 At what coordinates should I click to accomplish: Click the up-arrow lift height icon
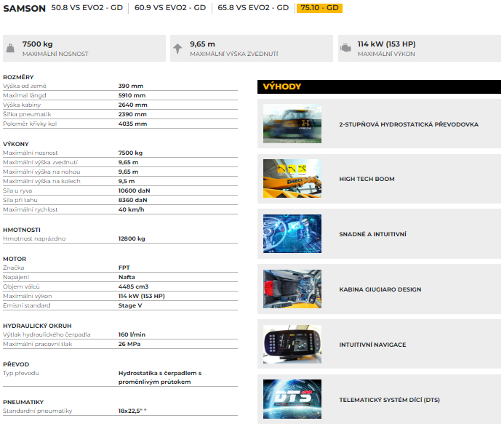tap(177, 49)
